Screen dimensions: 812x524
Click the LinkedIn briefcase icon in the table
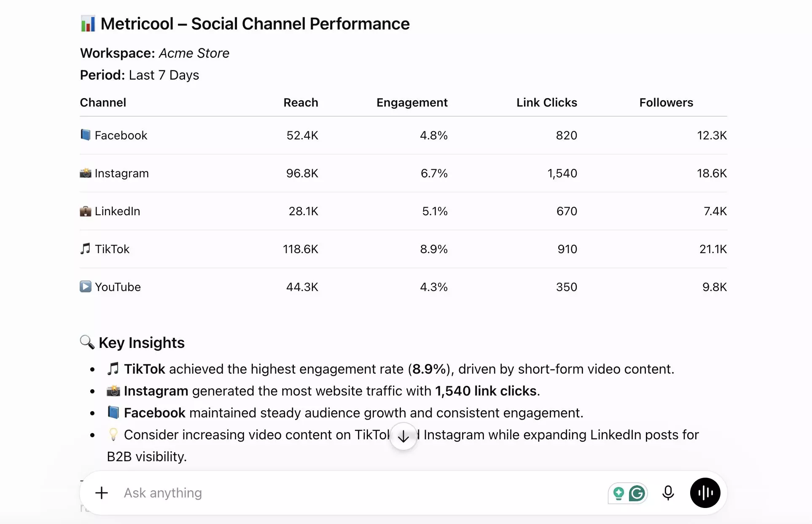(86, 211)
